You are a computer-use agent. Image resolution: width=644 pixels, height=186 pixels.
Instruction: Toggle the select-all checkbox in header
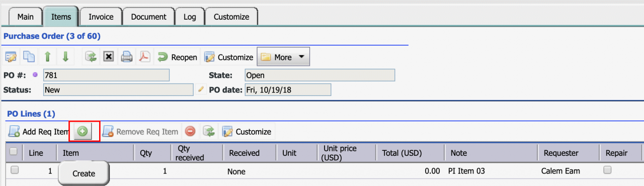tap(14, 151)
